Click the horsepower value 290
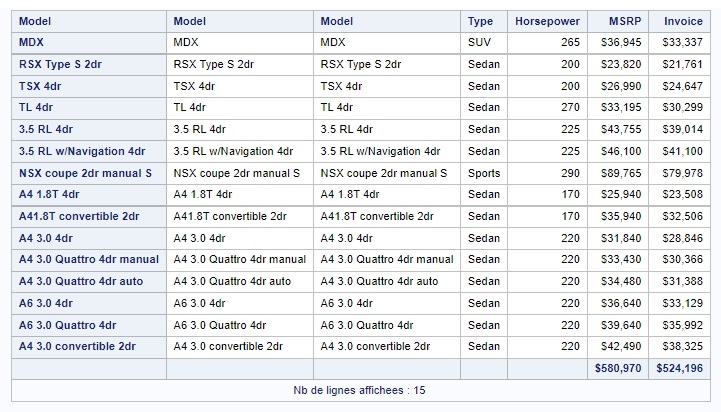 click(570, 174)
